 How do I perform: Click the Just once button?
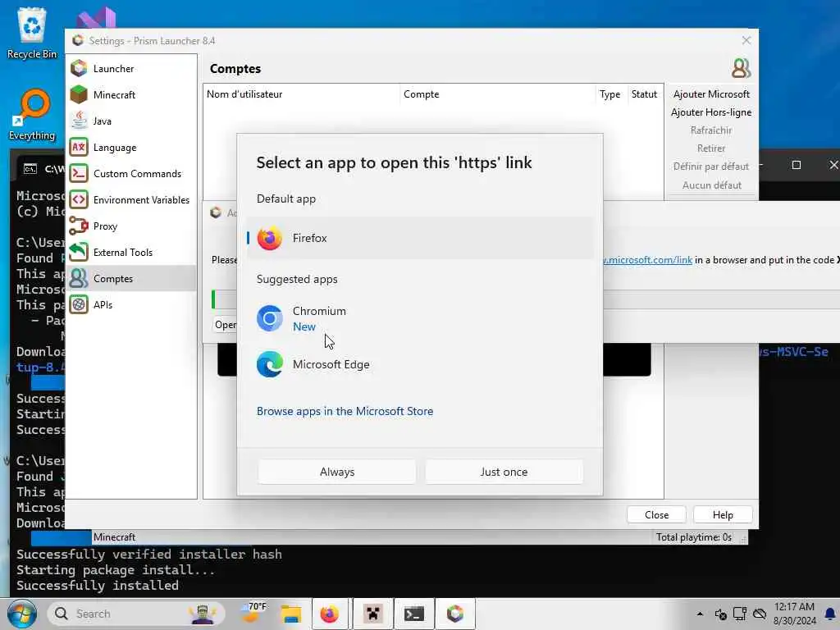pos(504,472)
